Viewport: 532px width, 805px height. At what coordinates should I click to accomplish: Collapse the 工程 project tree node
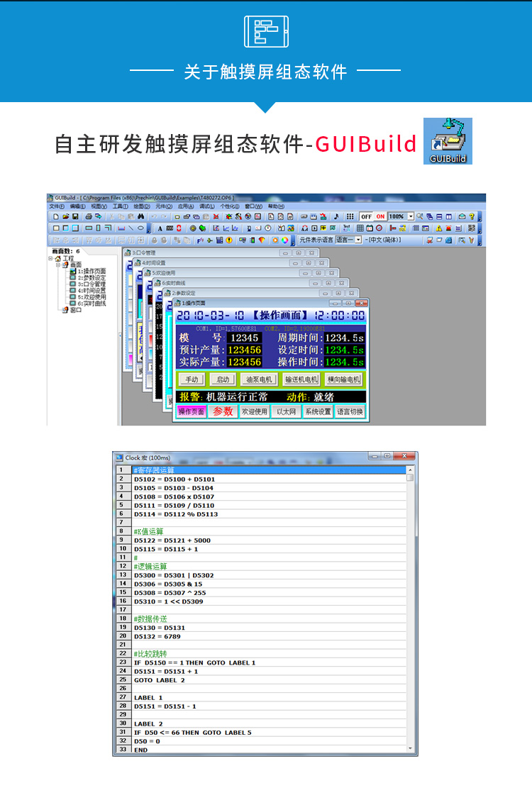tap(51, 258)
